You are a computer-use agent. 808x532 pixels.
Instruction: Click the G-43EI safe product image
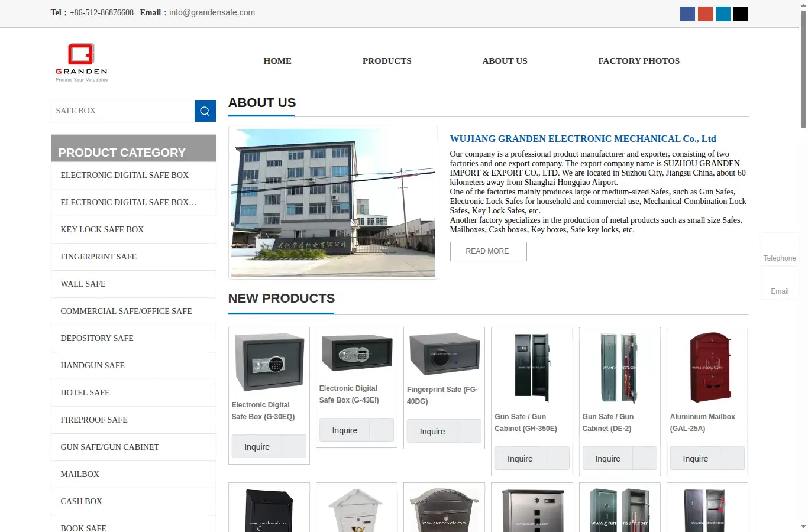pos(357,353)
